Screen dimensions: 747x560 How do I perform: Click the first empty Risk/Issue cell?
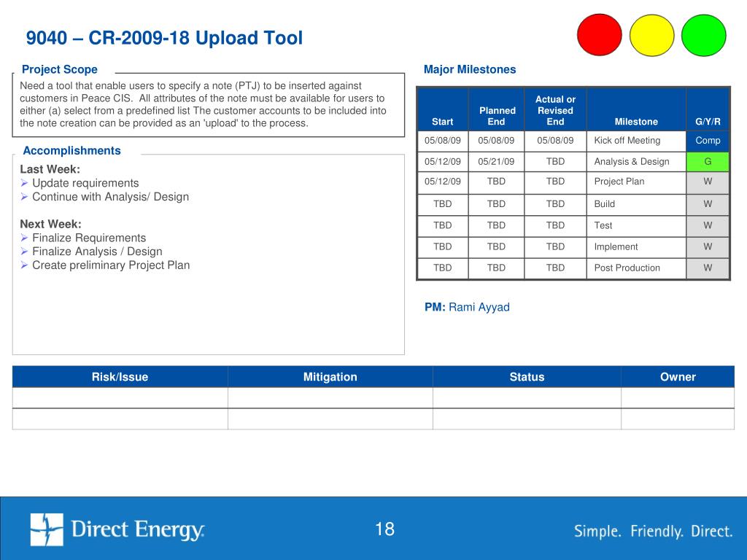click(x=120, y=397)
